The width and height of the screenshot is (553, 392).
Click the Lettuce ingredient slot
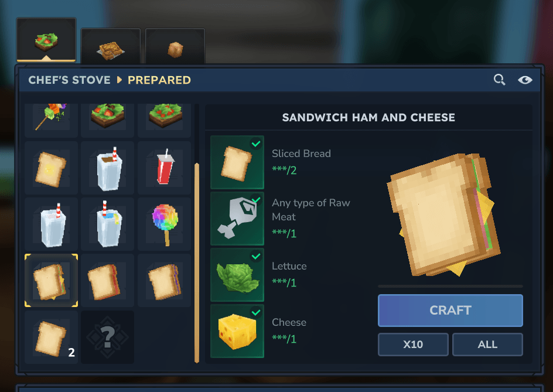237,275
